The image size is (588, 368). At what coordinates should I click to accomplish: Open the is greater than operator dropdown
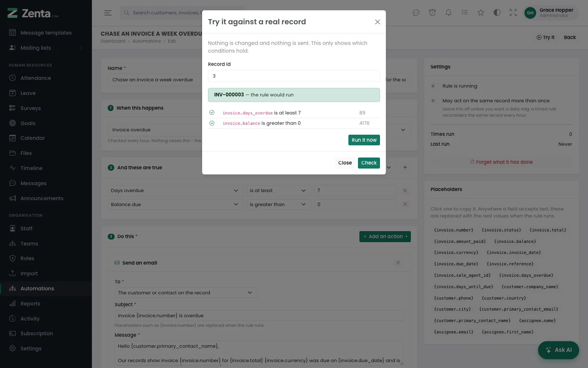click(x=279, y=205)
